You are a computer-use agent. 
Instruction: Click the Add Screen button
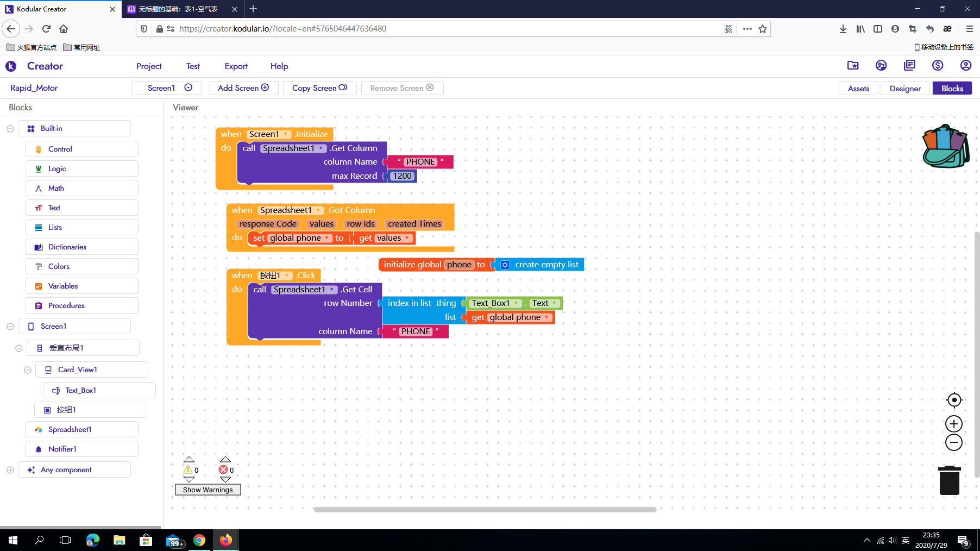click(243, 88)
